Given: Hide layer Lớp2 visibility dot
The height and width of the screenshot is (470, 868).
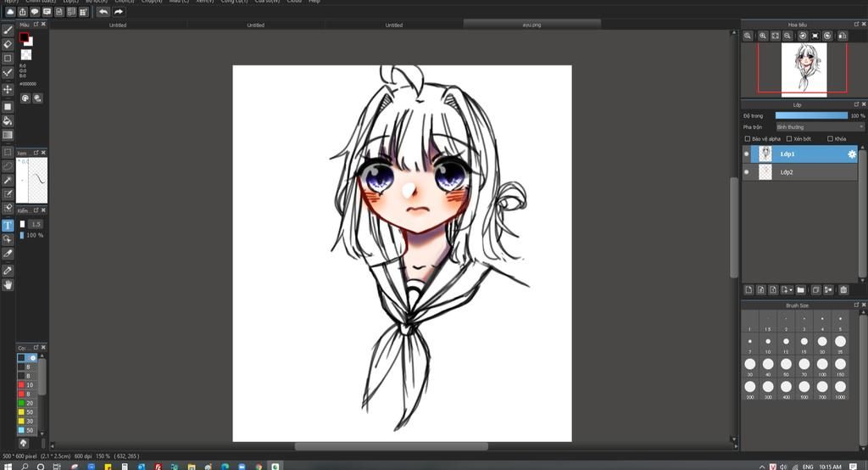Looking at the screenshot, I should point(746,172).
